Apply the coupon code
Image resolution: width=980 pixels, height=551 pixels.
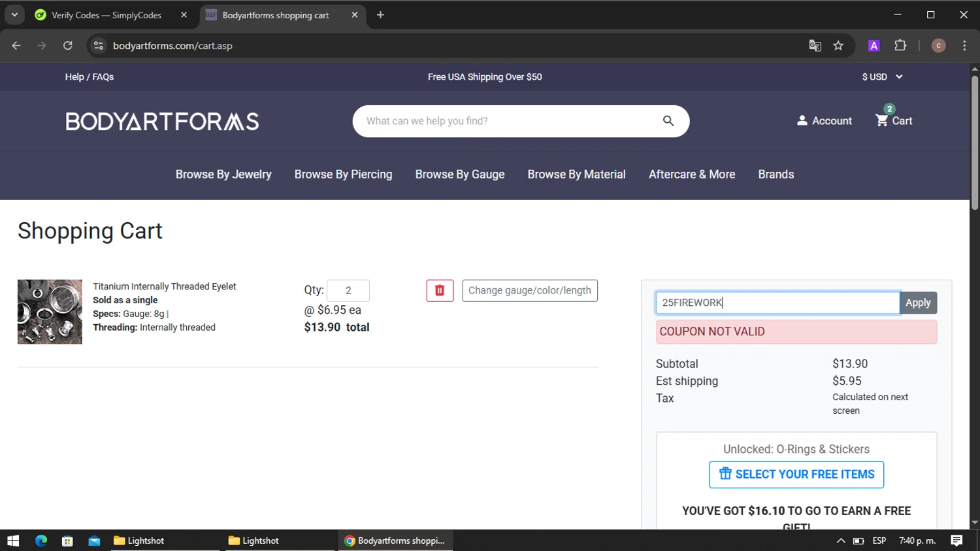[918, 303]
